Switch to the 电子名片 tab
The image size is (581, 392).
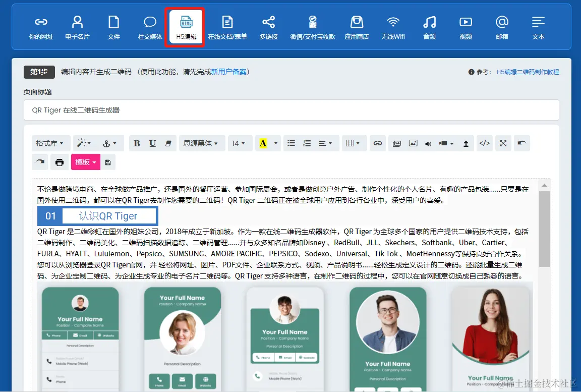77,26
